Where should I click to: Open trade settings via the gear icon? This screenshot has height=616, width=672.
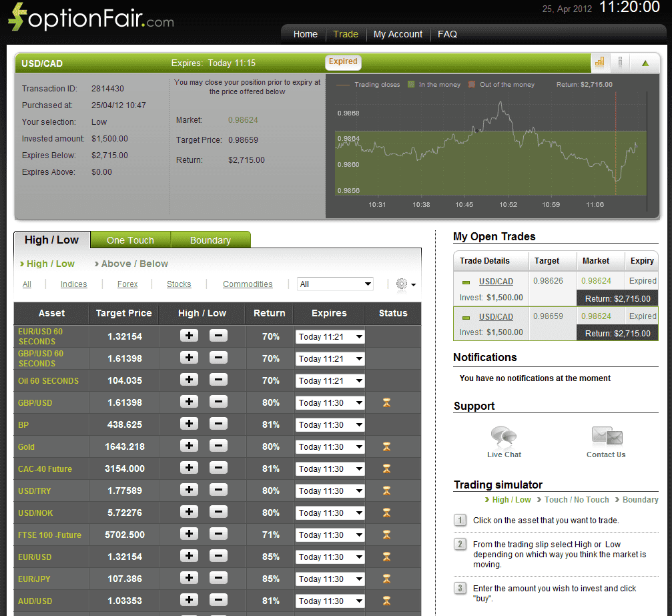tap(401, 284)
